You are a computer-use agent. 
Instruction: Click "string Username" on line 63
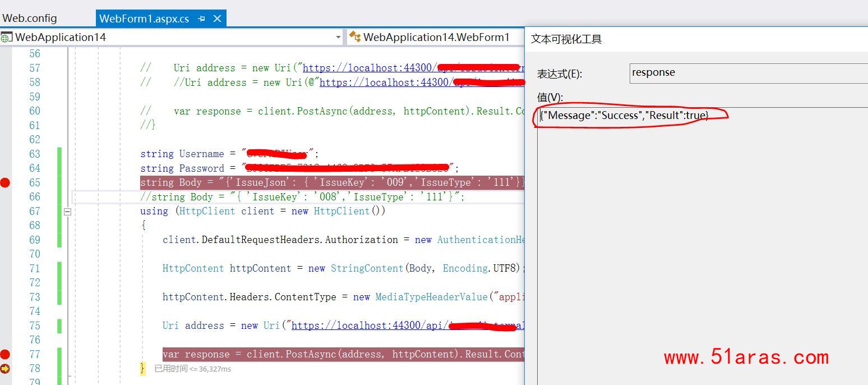pos(182,154)
